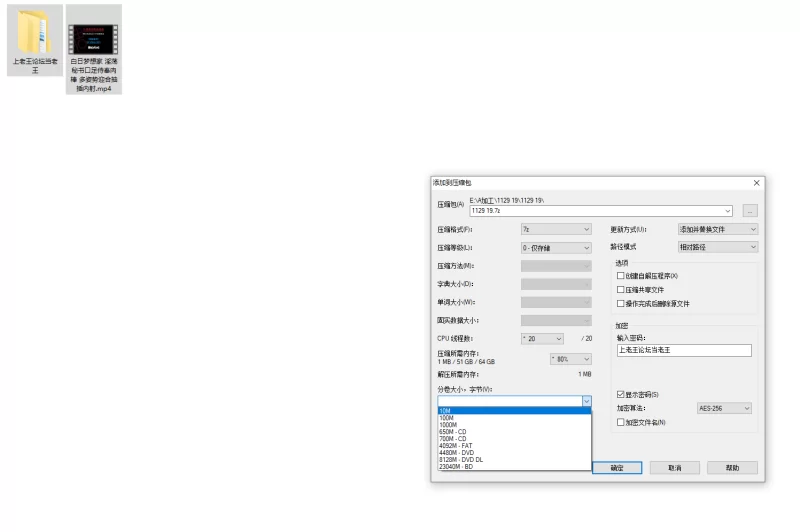800x532 pixels.
Task: Close the 添加到压缩包 dialog
Action: tap(756, 183)
